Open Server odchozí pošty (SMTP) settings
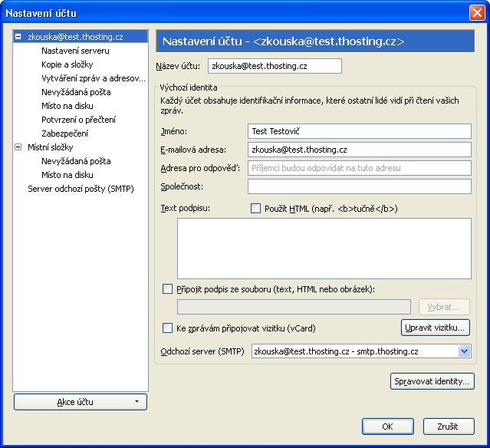Image resolution: width=490 pixels, height=448 pixels. (x=81, y=189)
